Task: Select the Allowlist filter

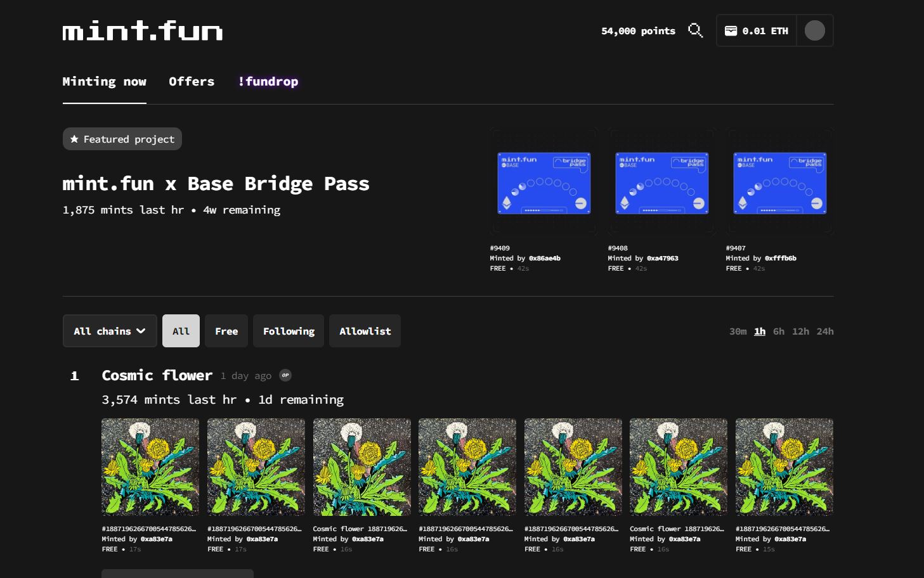Action: (365, 331)
